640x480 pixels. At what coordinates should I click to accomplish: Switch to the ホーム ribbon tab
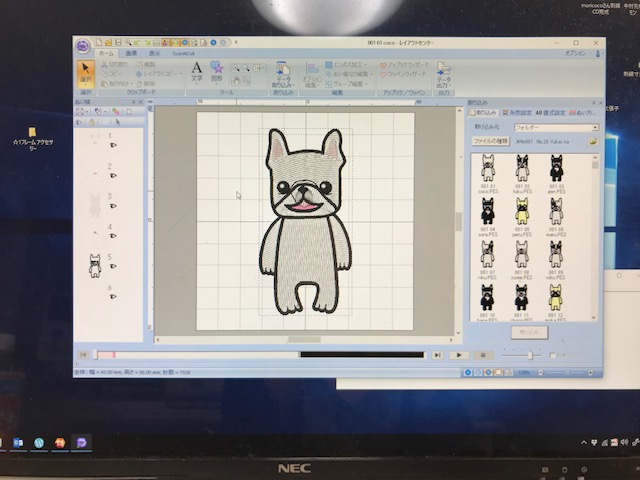coord(107,53)
